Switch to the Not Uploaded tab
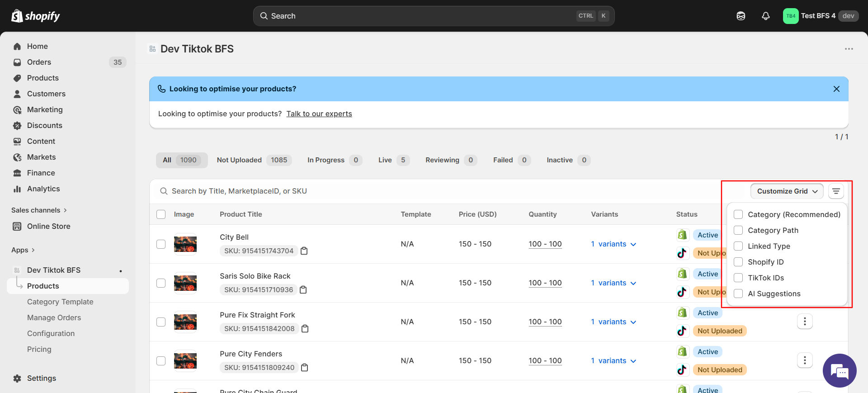868x393 pixels. tap(254, 160)
